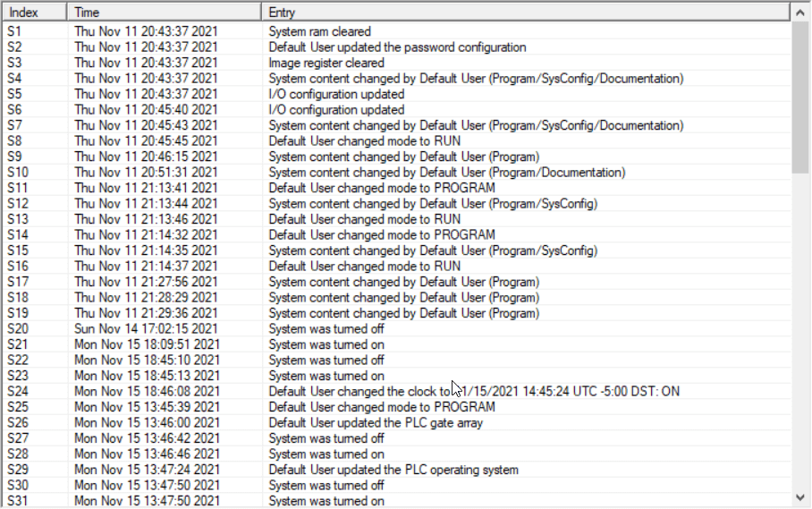Click the scrollbar down arrow
The image size is (812, 509).
coord(799,496)
